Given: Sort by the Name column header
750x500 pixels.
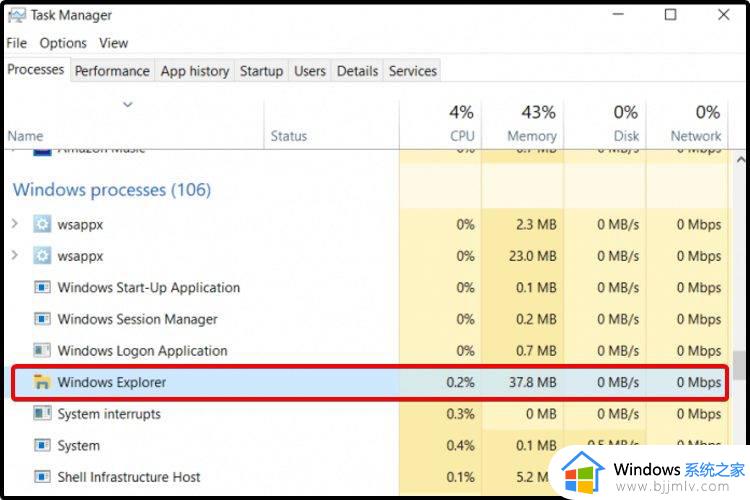Looking at the screenshot, I should point(25,136).
